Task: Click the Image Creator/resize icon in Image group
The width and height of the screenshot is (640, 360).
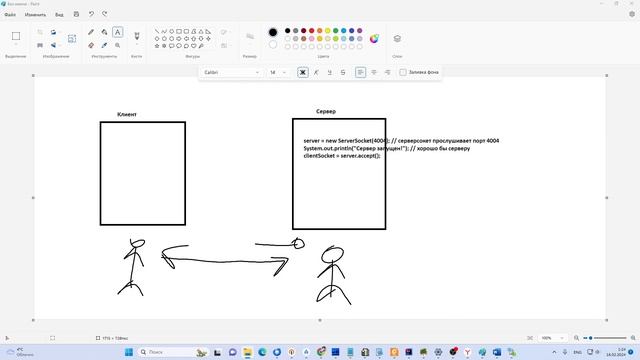Action: [72, 38]
